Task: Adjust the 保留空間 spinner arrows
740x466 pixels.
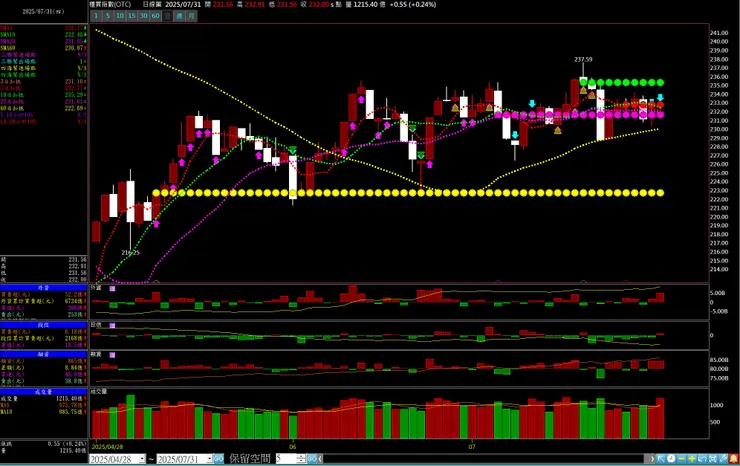Action: (x=301, y=458)
